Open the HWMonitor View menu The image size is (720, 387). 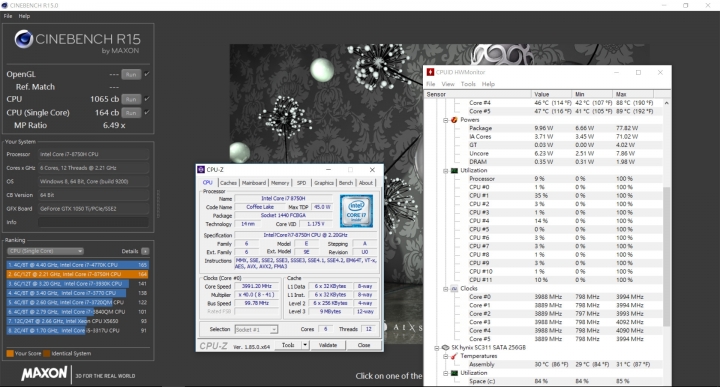448,84
